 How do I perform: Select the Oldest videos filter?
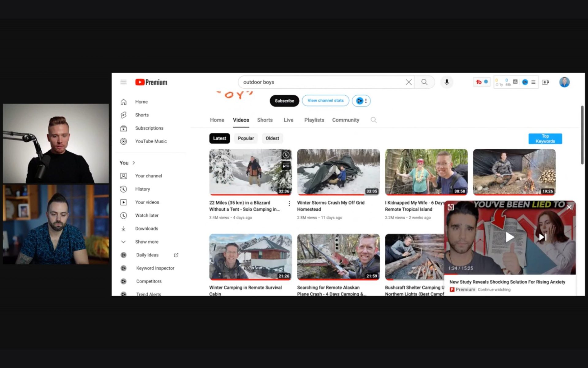[272, 138]
